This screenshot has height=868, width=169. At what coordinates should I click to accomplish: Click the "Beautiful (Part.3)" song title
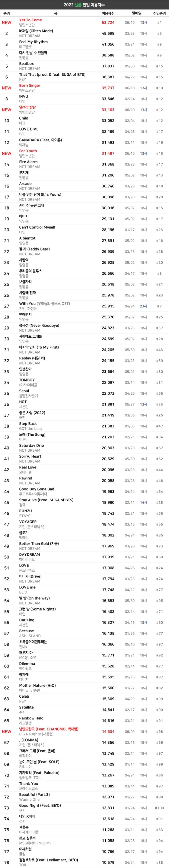click(34, 794)
